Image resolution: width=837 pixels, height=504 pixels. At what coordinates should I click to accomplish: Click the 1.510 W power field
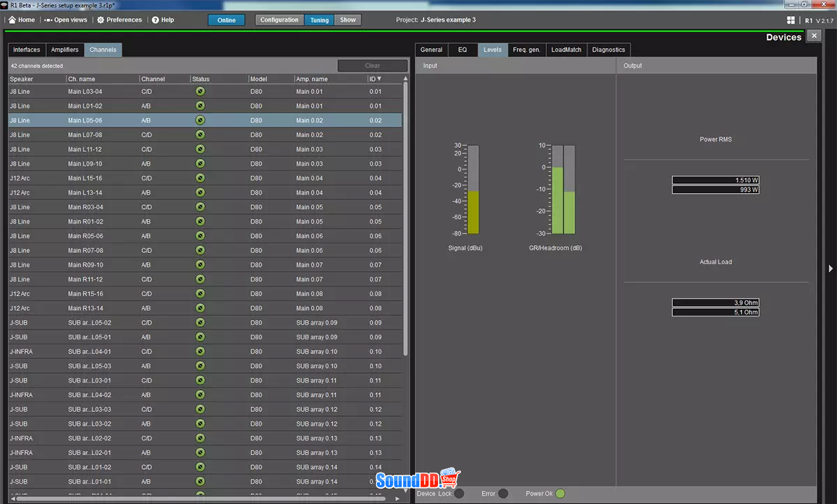point(716,180)
